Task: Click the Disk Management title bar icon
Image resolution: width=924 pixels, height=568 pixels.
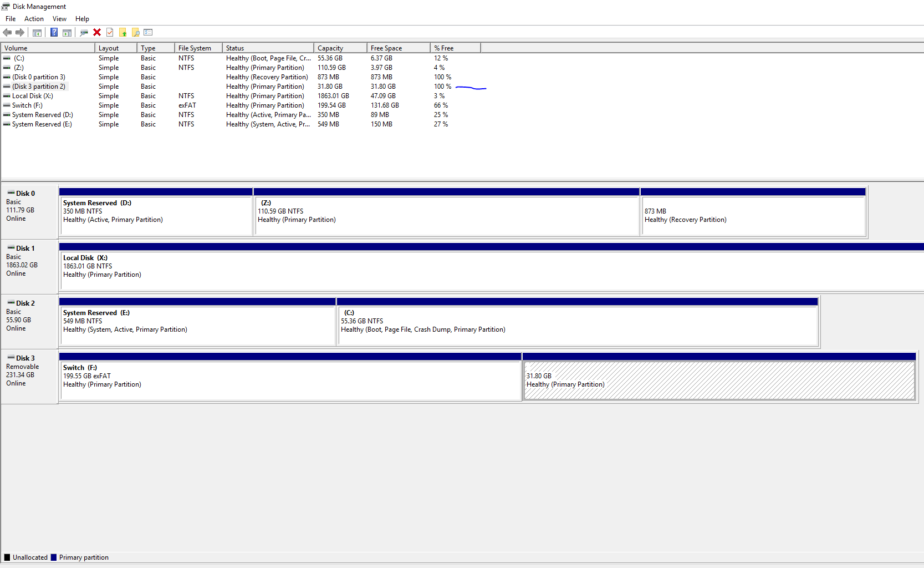Action: 6,7
